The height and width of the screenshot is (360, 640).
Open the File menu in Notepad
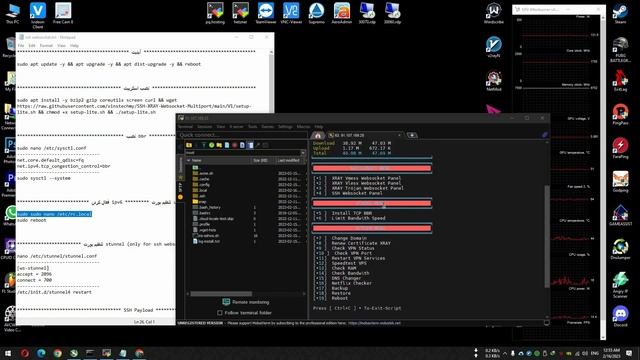pyautogui.click(x=21, y=45)
